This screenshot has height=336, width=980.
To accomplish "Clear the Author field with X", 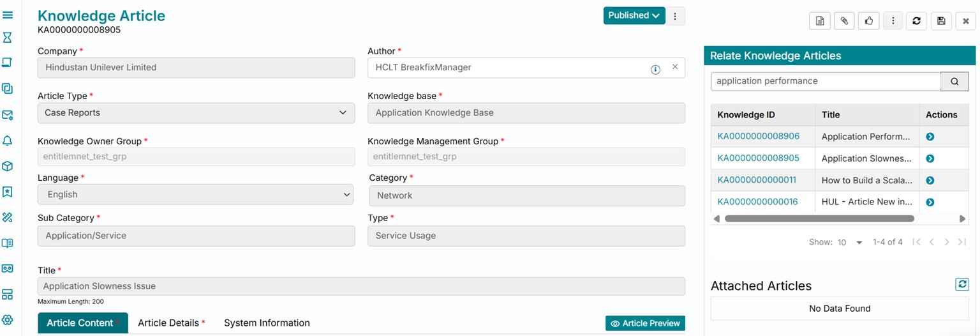I will (674, 67).
